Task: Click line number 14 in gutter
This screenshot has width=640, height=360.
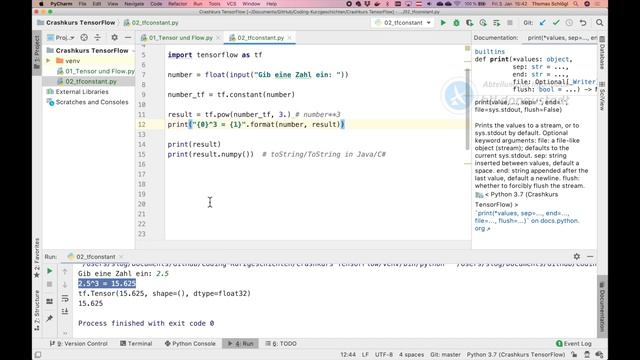Action: tap(142, 144)
